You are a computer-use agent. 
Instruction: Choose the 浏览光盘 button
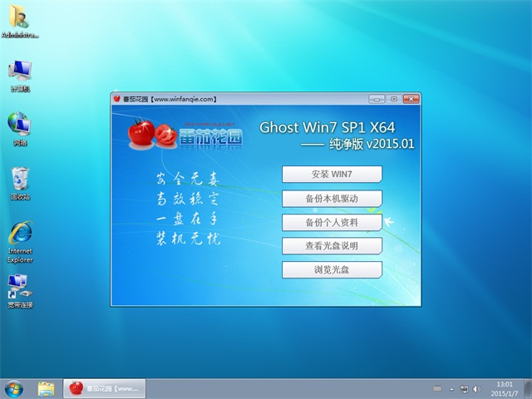[x=332, y=270]
